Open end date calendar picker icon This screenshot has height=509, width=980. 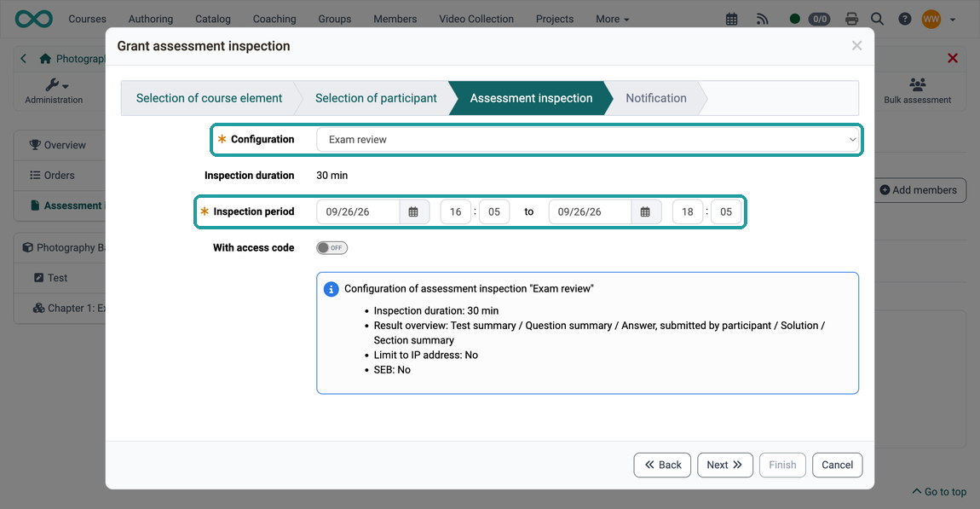pyautogui.click(x=645, y=212)
